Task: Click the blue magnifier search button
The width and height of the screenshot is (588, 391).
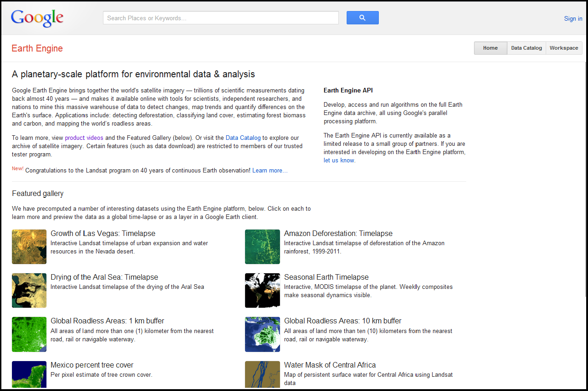Action: click(362, 18)
